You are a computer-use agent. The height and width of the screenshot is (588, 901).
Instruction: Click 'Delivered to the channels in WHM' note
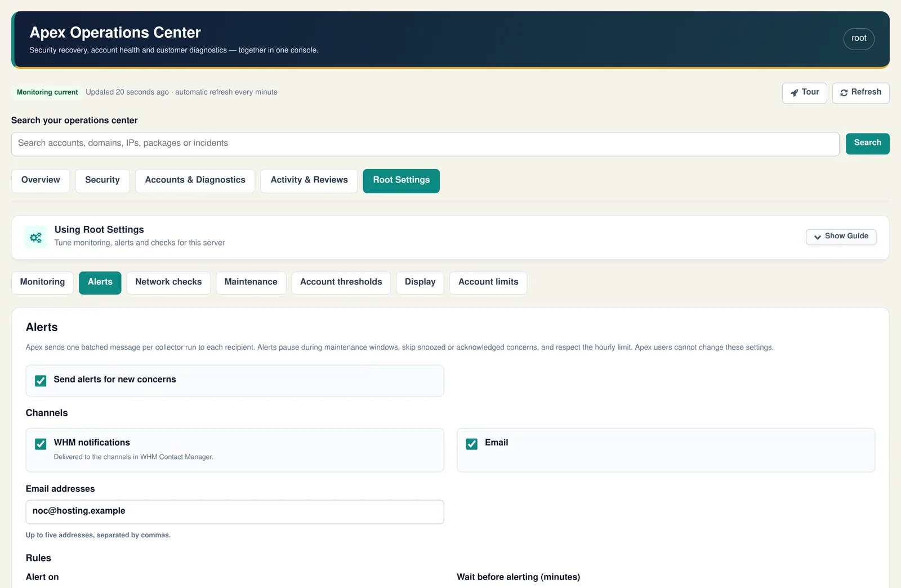133,457
